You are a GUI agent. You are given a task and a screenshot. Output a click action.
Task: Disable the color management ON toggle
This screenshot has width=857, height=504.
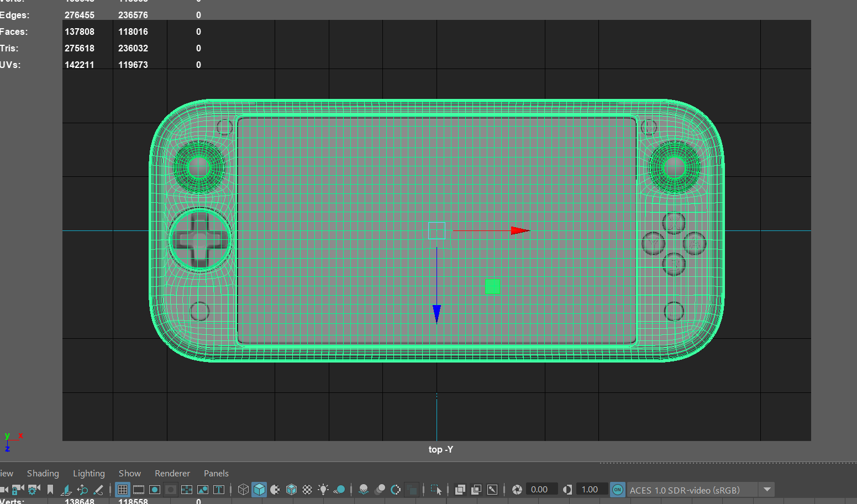(x=618, y=489)
